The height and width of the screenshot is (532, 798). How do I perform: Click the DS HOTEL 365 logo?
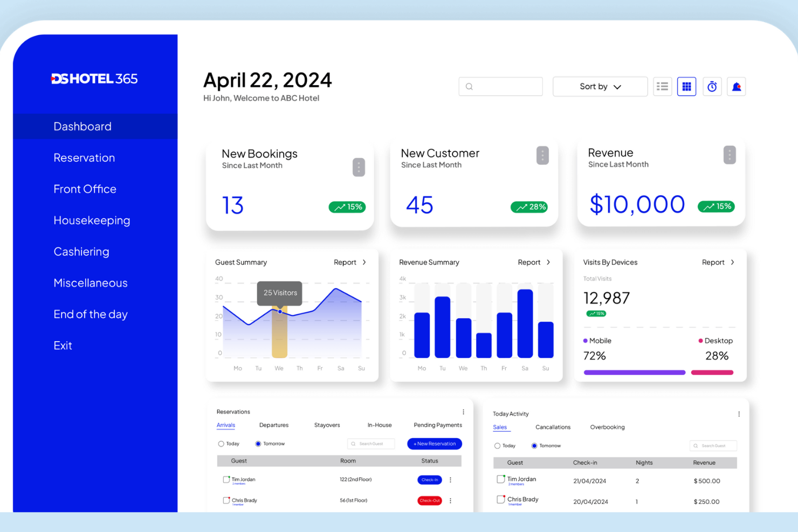(x=94, y=78)
